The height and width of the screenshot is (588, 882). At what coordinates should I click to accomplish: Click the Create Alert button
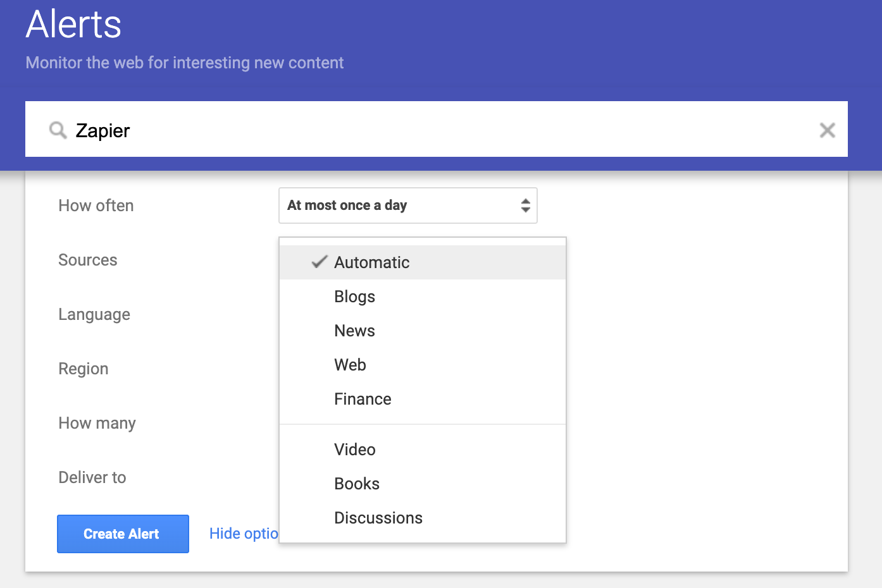pyautogui.click(x=123, y=534)
